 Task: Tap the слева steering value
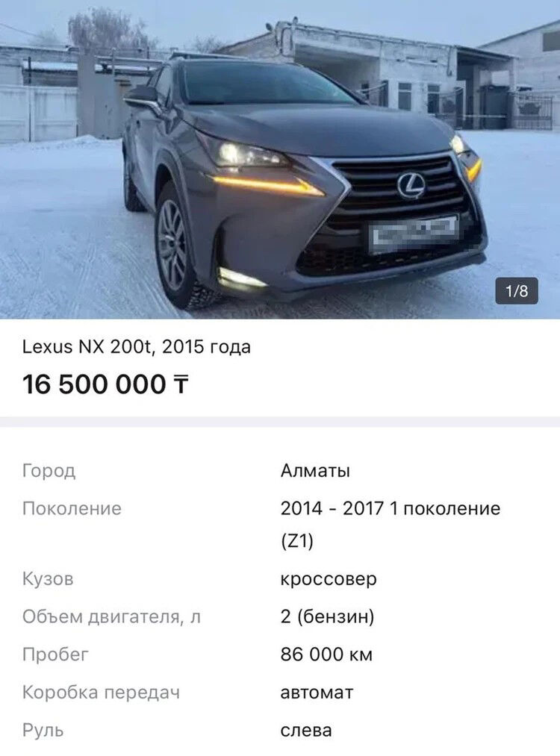click(x=306, y=730)
